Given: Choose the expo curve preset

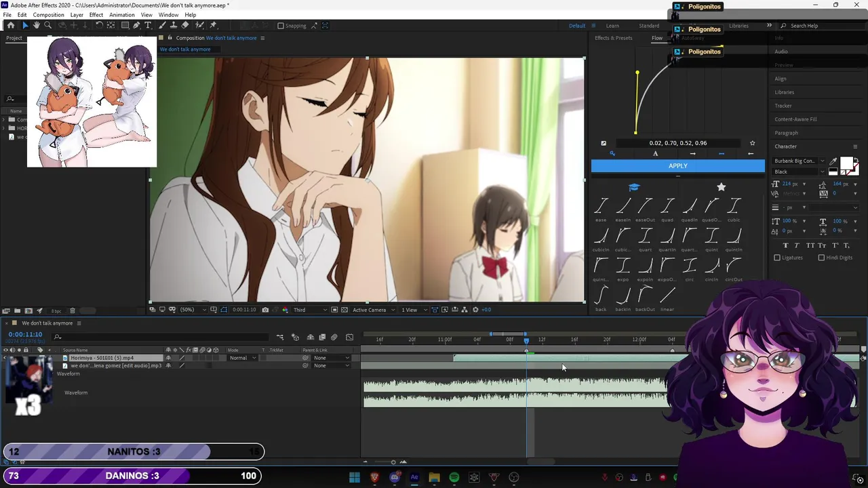Looking at the screenshot, I should point(623,269).
